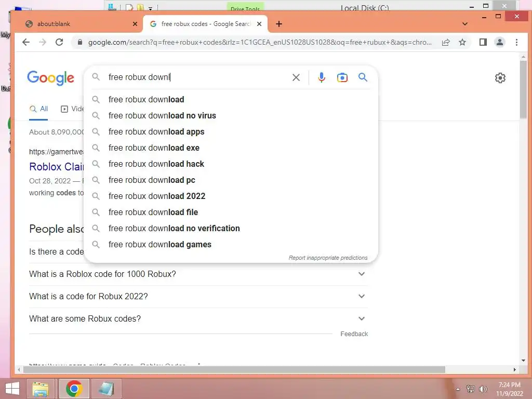Image resolution: width=532 pixels, height=399 pixels.
Task: Click the vertical scrollbar thumb
Action: tap(523, 89)
